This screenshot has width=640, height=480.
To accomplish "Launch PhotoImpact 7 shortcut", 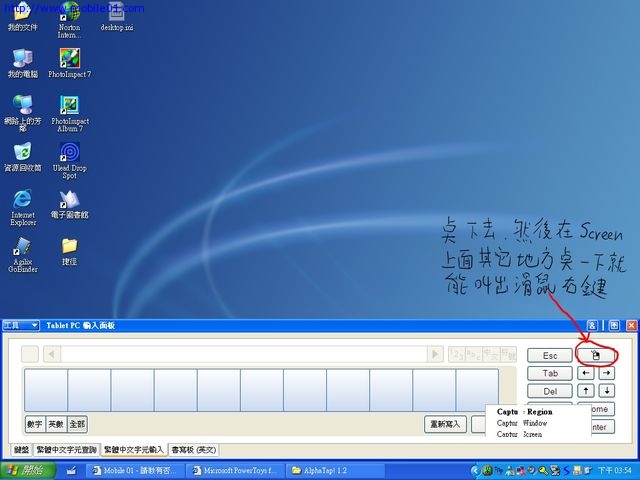I will tap(69, 63).
